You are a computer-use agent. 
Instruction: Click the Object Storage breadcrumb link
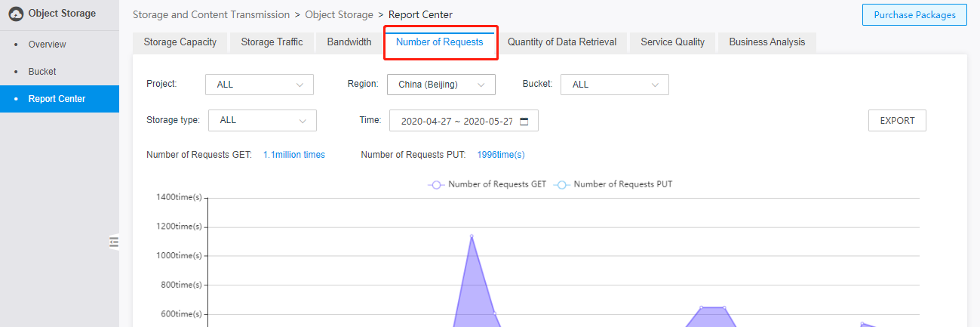click(x=339, y=14)
